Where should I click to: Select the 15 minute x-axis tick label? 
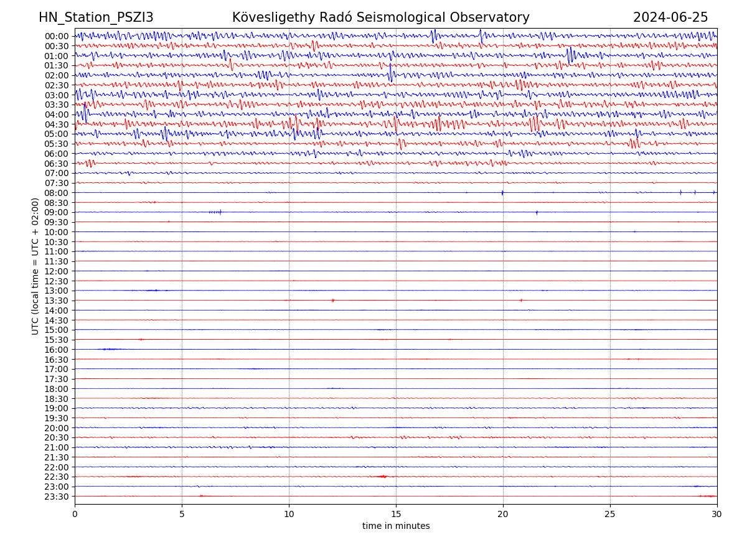[396, 514]
